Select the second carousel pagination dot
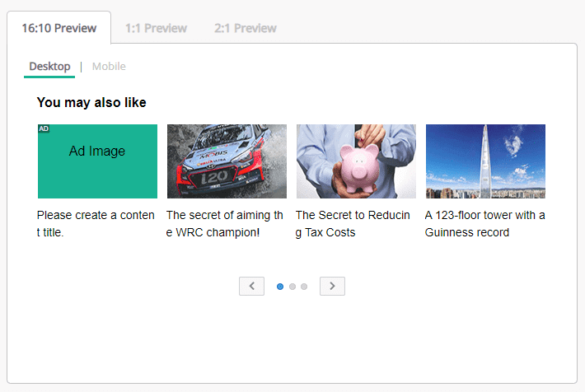This screenshot has width=585, height=392. (292, 287)
